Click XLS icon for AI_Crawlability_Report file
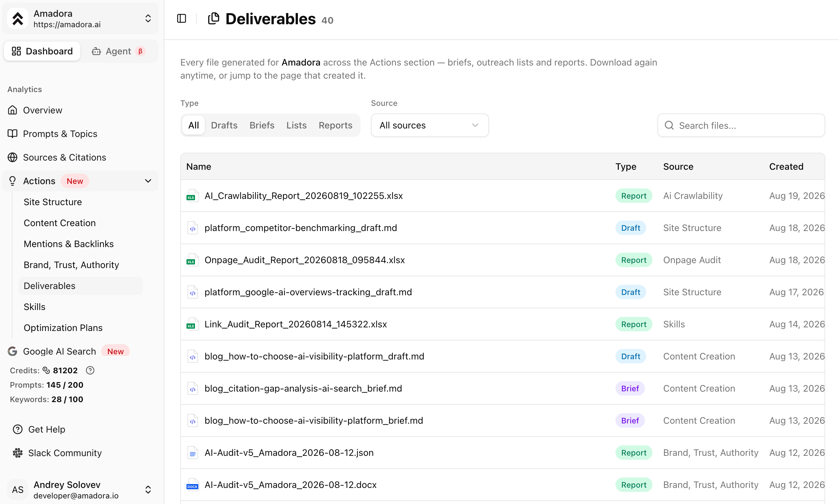 (192, 196)
